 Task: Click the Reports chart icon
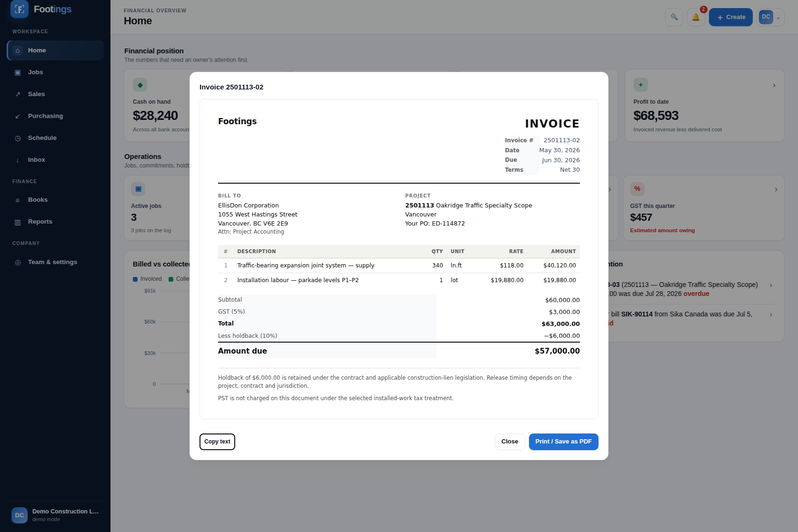18,222
